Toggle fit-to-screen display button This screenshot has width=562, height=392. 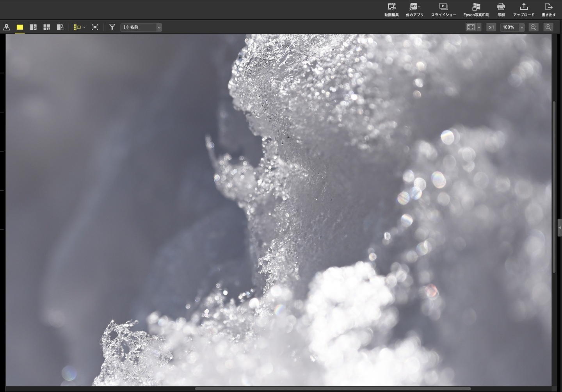(471, 27)
